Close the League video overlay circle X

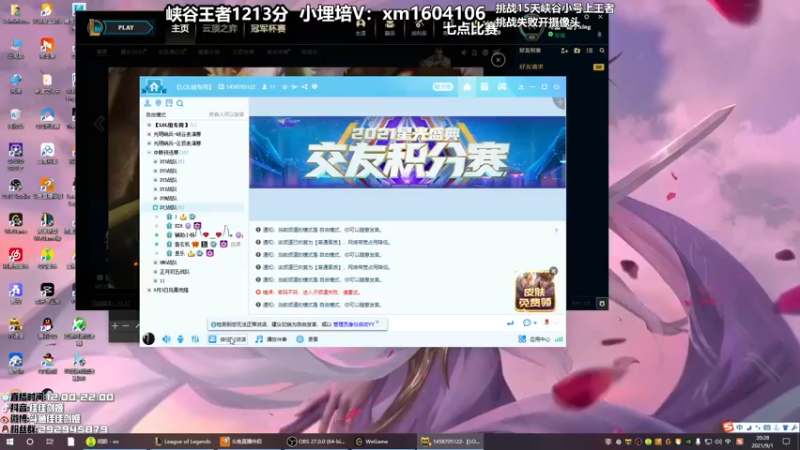[x=498, y=60]
